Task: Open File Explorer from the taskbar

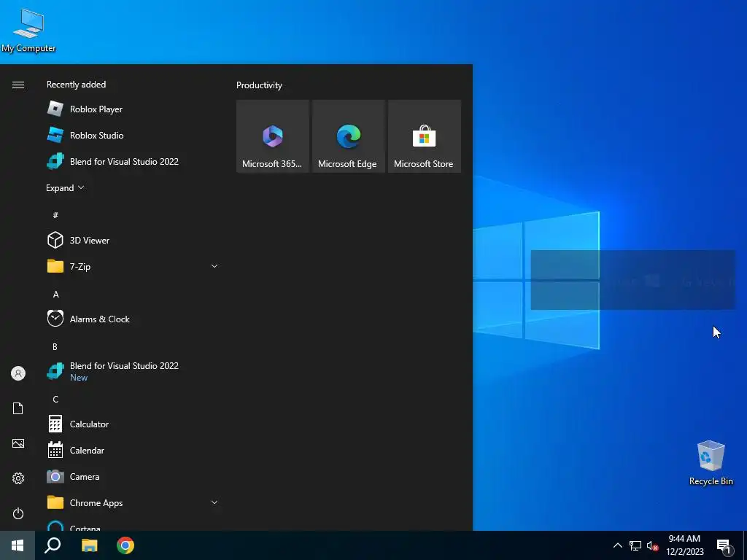Action: (89, 545)
